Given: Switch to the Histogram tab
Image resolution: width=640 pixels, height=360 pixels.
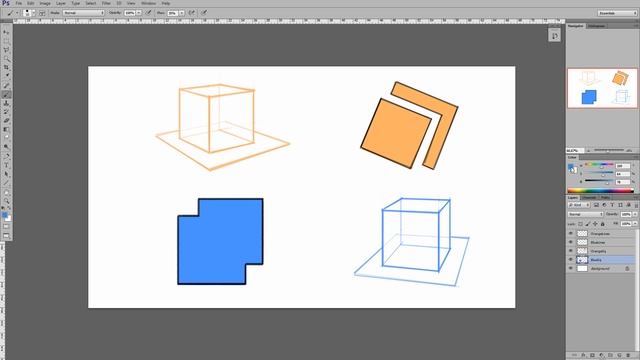Looking at the screenshot, I should (596, 26).
